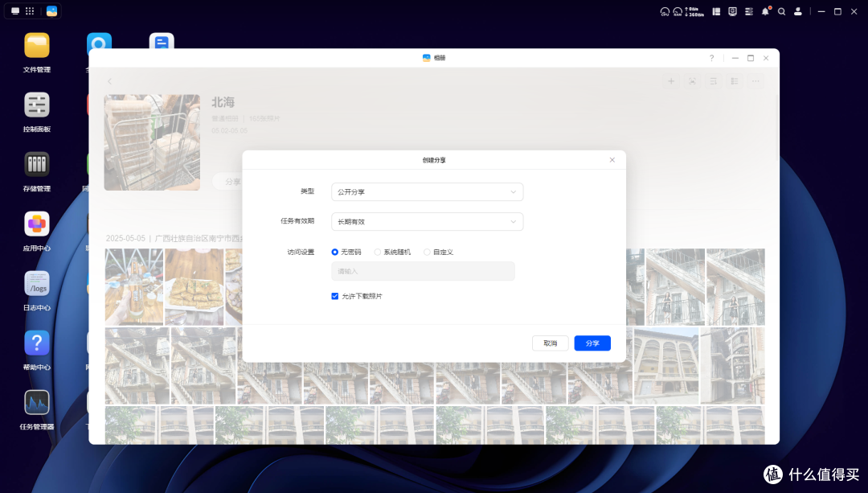Open the task list icon in top bar
868x493 pixels.
click(x=749, y=11)
